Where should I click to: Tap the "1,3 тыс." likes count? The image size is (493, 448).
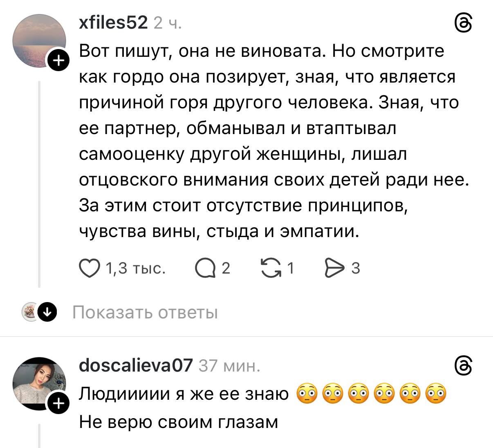coord(135,268)
